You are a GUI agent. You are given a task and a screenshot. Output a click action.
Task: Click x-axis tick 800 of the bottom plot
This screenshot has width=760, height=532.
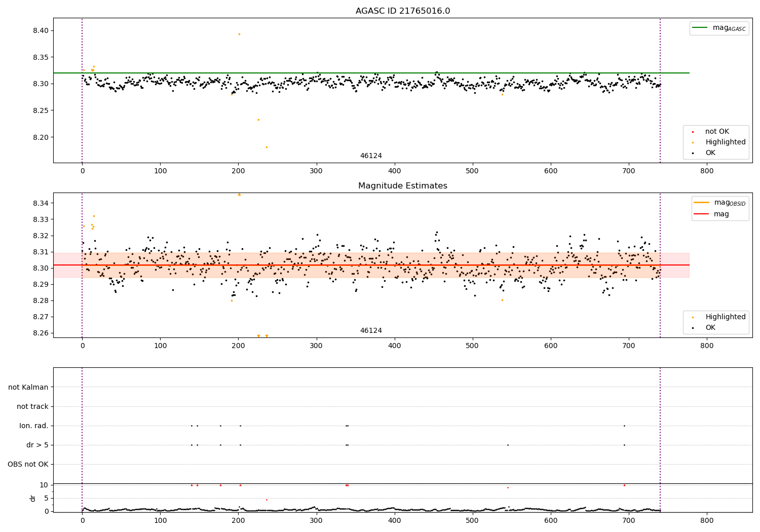coord(707,520)
